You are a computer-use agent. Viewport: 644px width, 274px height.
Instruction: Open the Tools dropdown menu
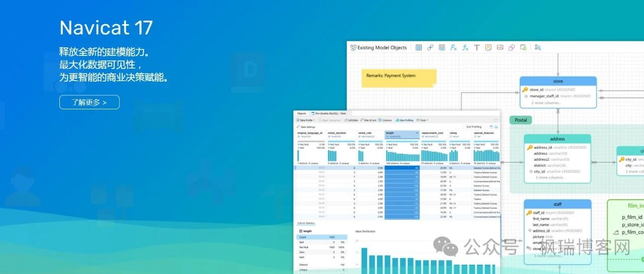[x=423, y=120]
